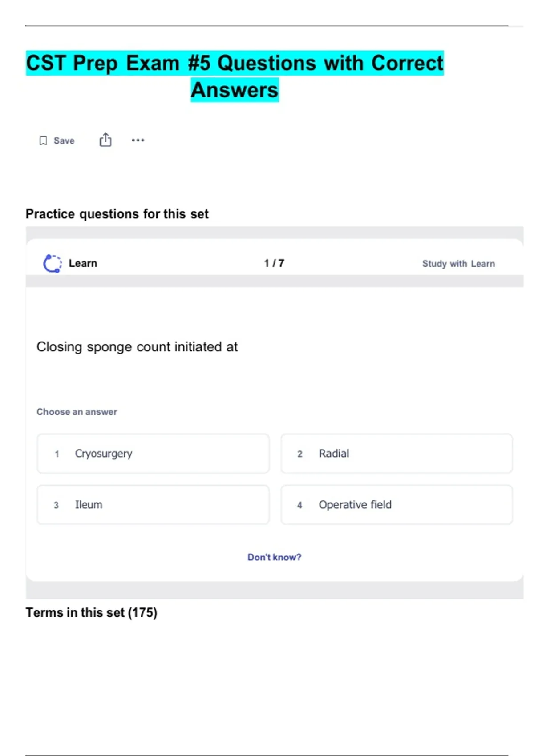Screen dimensions: 534x756
Task: Click the Learn label in card header
Action: click(83, 263)
